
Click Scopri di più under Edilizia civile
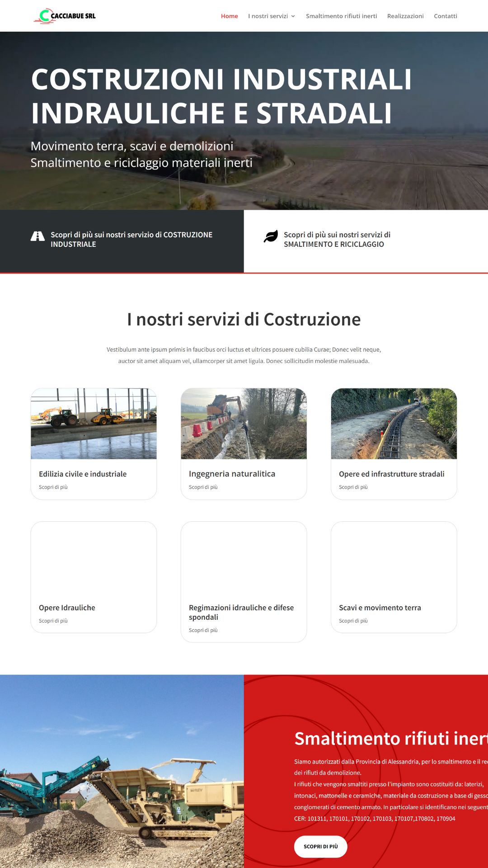(53, 487)
